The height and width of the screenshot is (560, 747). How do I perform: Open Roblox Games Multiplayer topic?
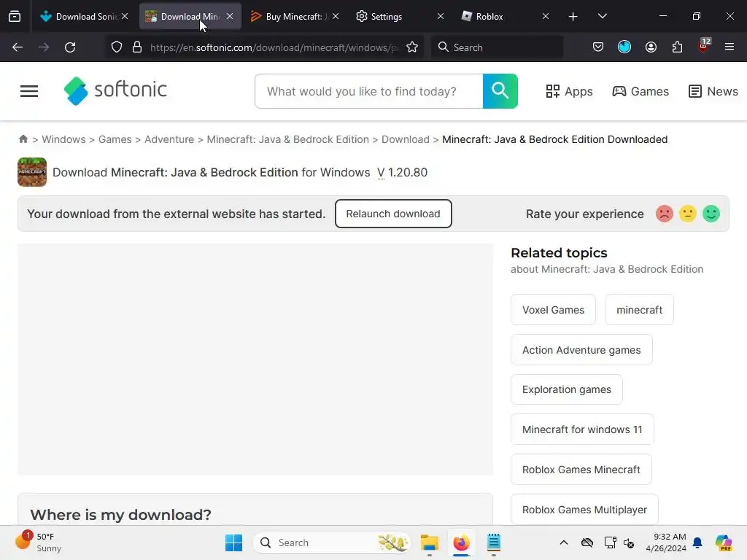click(x=584, y=509)
